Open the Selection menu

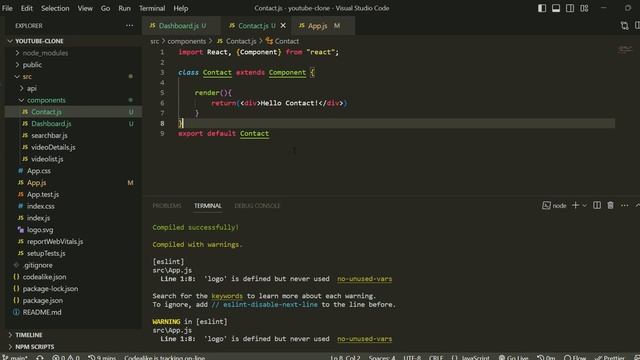pyautogui.click(x=55, y=8)
